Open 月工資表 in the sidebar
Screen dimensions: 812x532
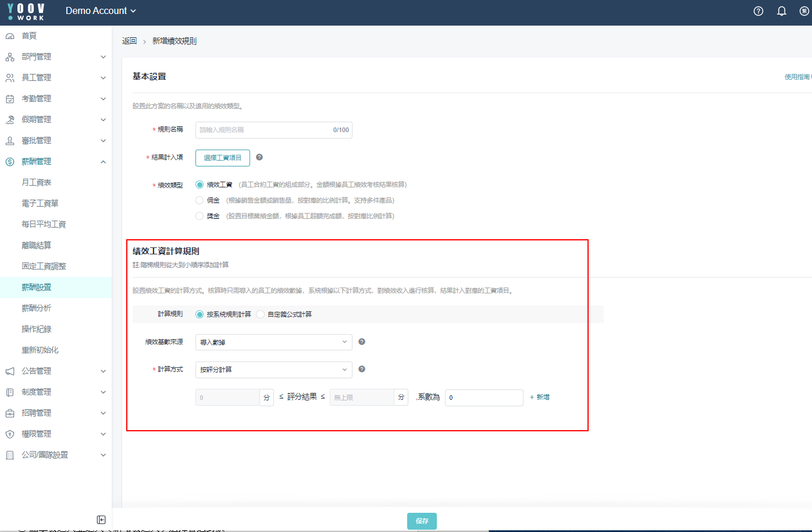(37, 182)
